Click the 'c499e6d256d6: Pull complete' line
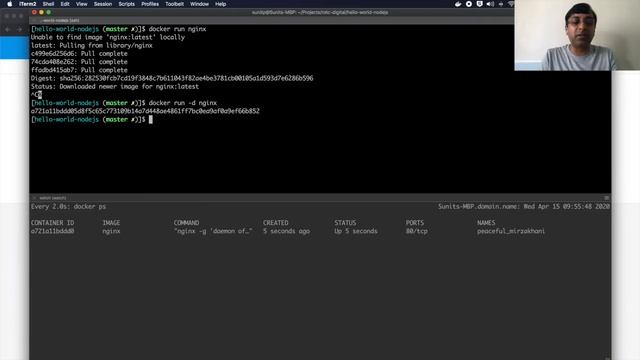640x360 pixels. click(79, 53)
